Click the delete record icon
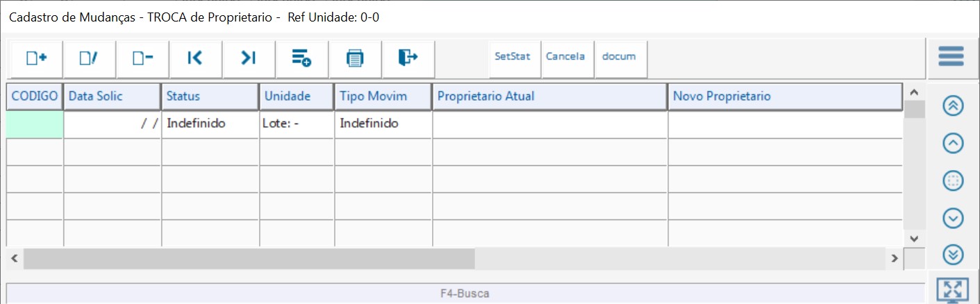The width and height of the screenshot is (980, 304). point(142,58)
